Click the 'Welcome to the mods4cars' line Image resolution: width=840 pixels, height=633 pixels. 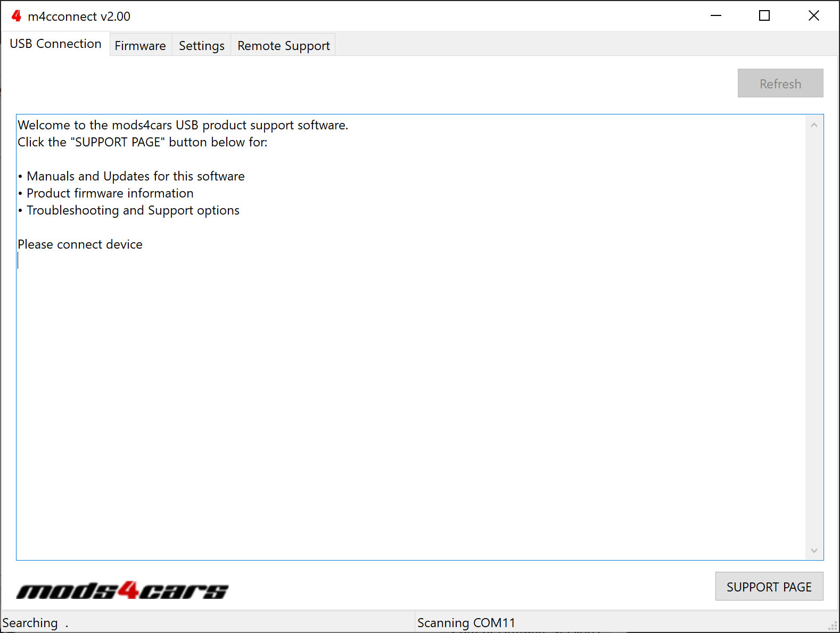click(x=183, y=125)
